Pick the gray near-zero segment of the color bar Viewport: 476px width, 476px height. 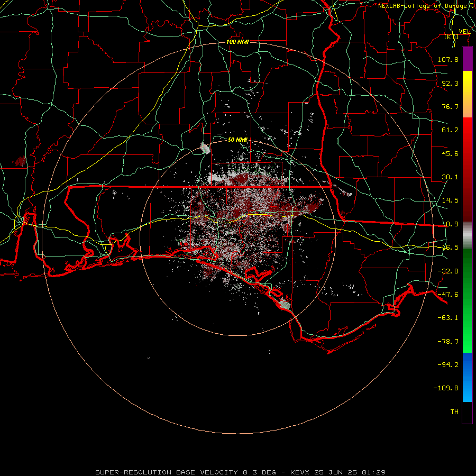[467, 235]
